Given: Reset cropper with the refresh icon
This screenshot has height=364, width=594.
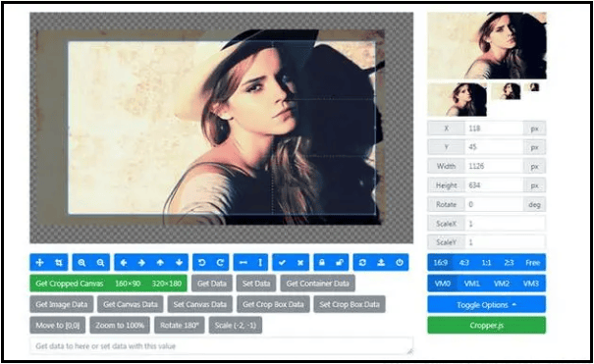Looking at the screenshot, I should (362, 263).
